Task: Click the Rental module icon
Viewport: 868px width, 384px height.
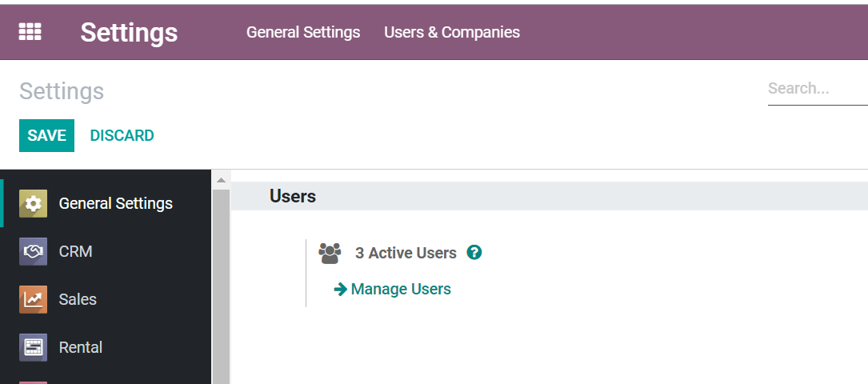Action: (x=34, y=347)
